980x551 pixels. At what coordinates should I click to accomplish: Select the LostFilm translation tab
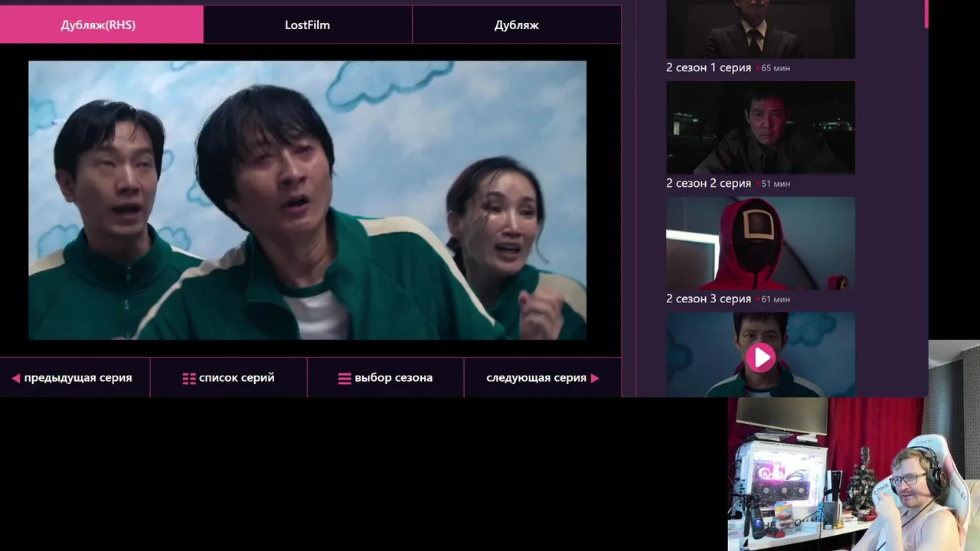[308, 24]
